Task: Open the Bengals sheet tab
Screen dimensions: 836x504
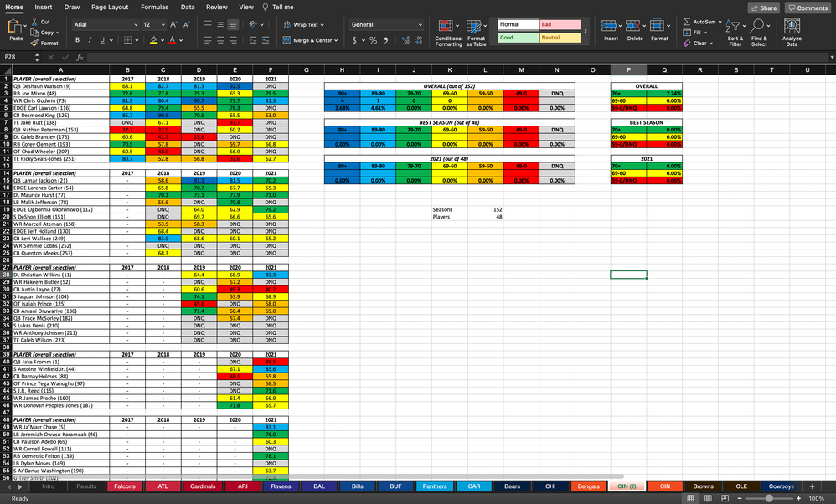Action: coord(590,486)
